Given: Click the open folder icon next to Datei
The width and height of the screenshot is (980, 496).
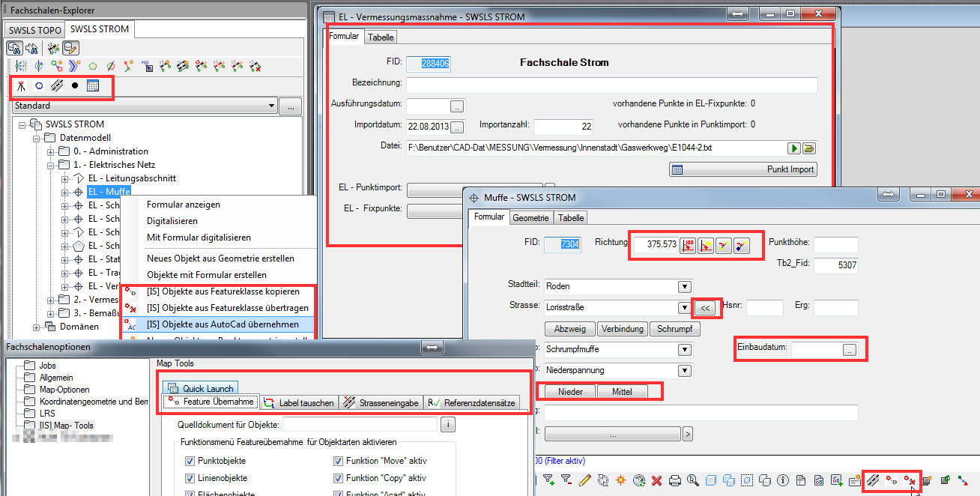Looking at the screenshot, I should [809, 148].
